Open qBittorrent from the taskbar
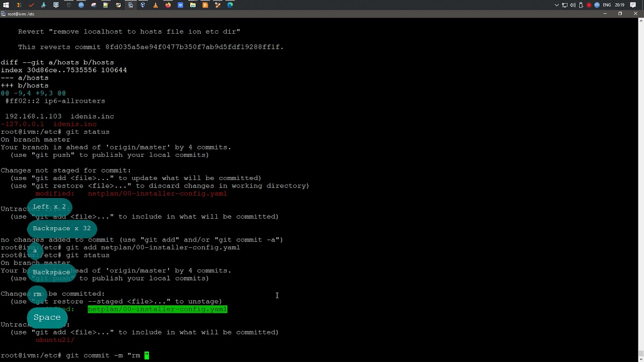Image resolution: width=644 pixels, height=362 pixels. click(81, 5)
